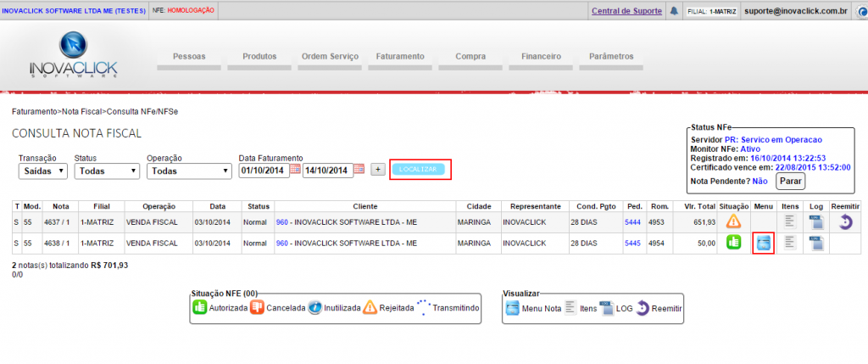Open the Status dropdown filter
Image resolution: width=868 pixels, height=364 pixels.
pyautogui.click(x=106, y=171)
